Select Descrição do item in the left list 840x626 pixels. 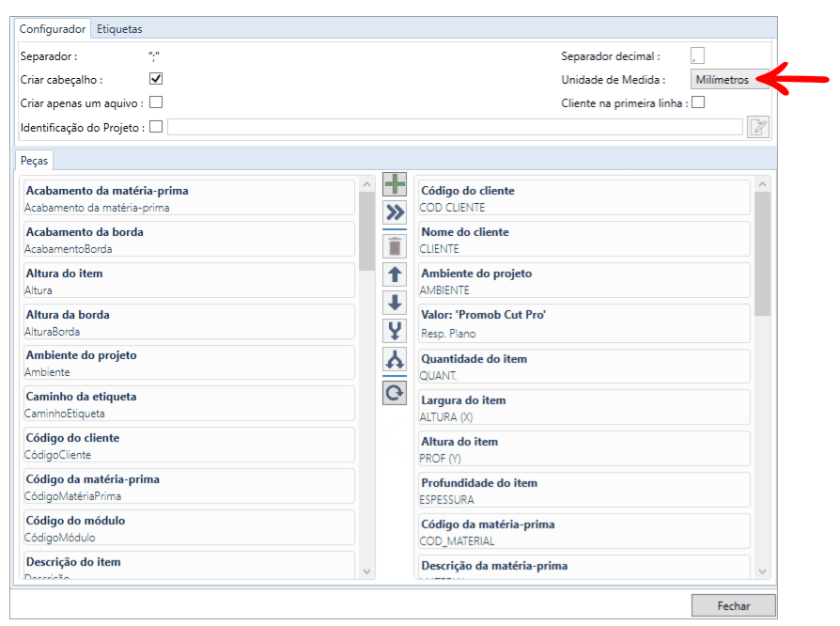[189, 566]
